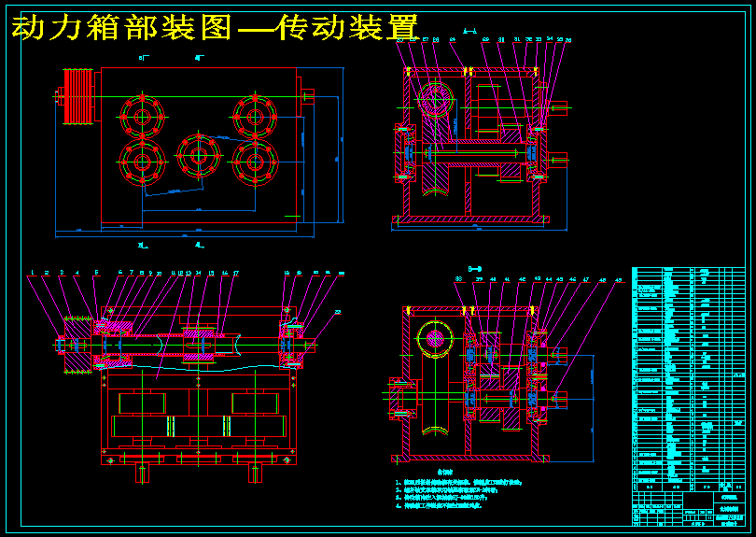756x537 pixels.
Task: Select the lower-right bearing cover flange circle
Action: tap(255, 163)
